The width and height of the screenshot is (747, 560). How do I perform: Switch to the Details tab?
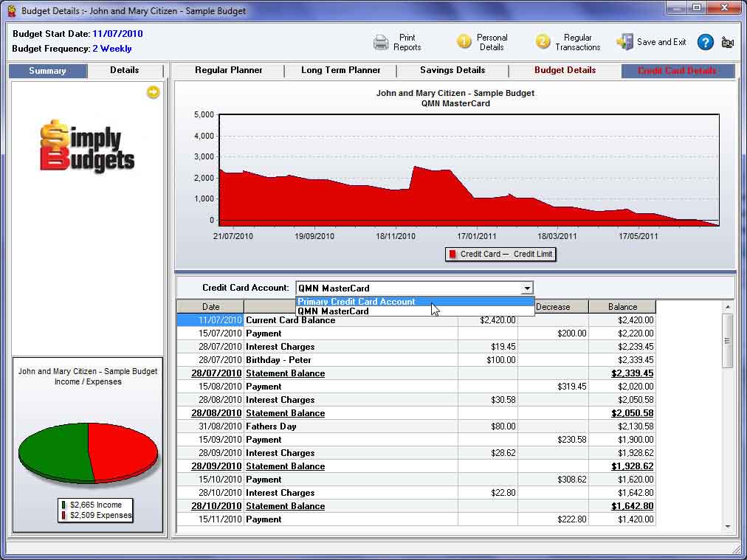click(124, 70)
